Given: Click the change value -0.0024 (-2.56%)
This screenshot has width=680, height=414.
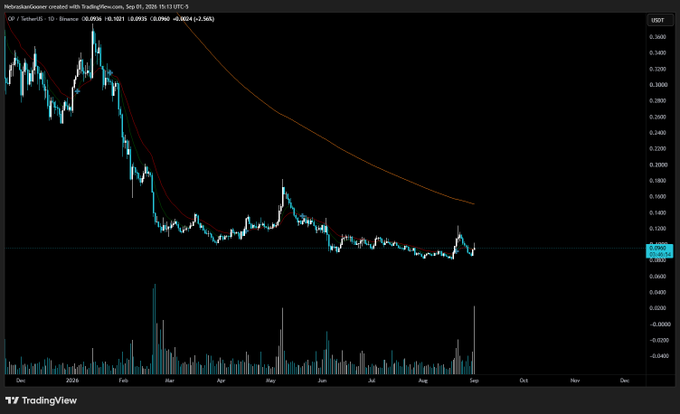Looking at the screenshot, I should (x=193, y=19).
